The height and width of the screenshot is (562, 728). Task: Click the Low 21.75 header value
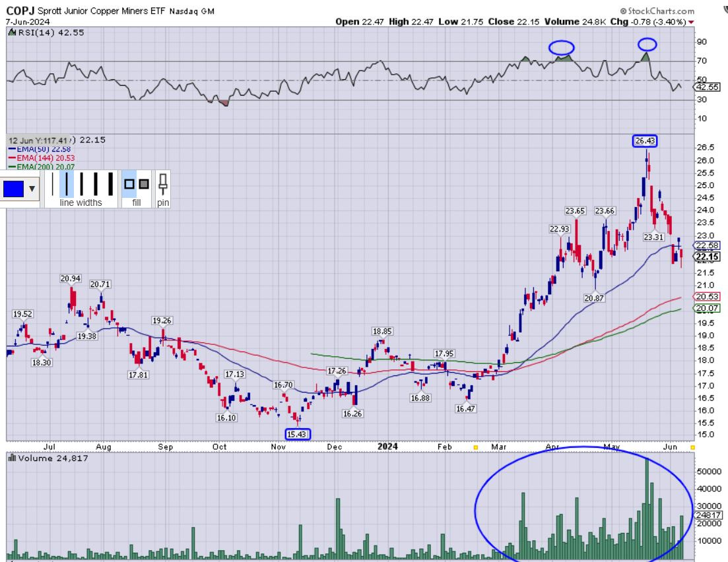pos(461,22)
